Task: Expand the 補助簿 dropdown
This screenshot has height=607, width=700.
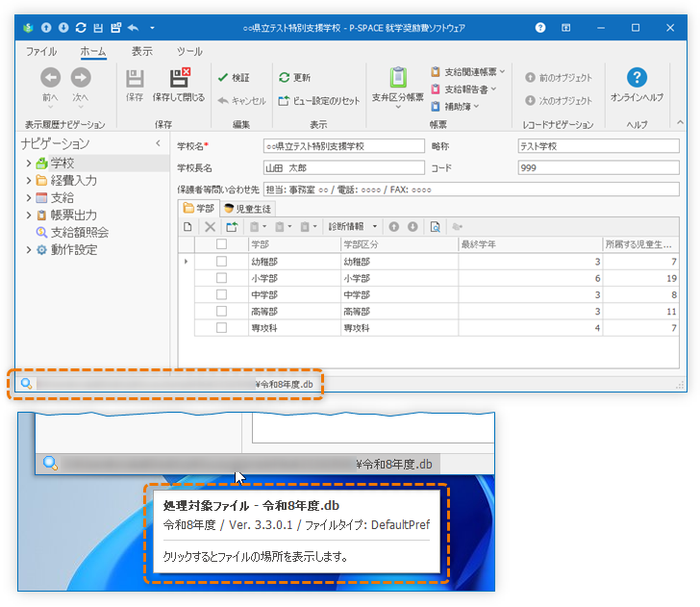Action: click(x=455, y=107)
